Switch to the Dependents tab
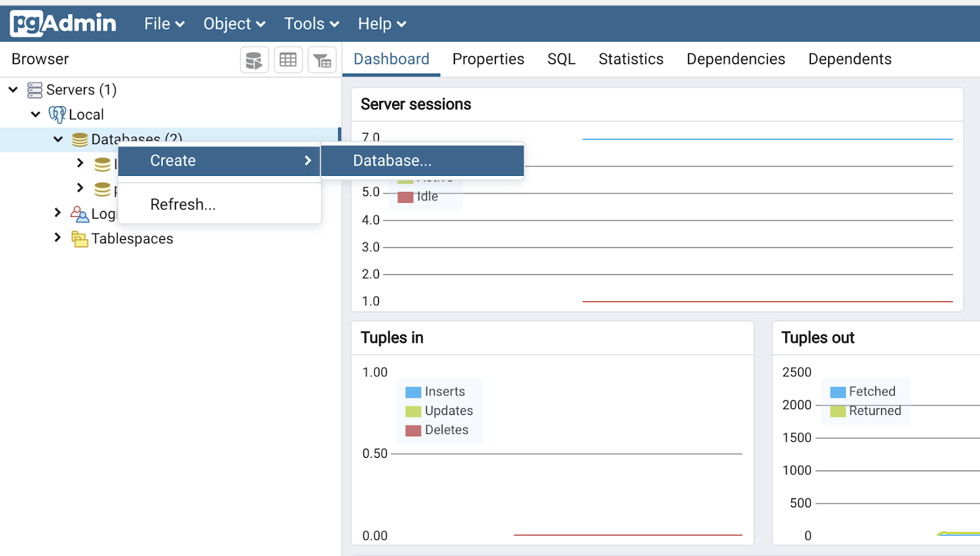980x556 pixels. point(850,59)
